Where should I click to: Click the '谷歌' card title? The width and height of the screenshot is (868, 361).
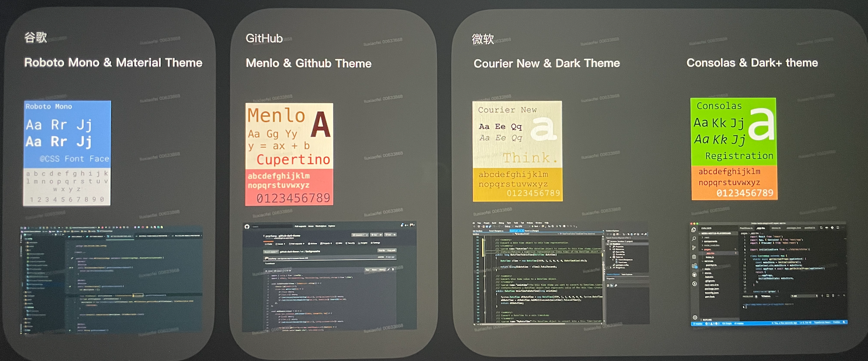36,37
